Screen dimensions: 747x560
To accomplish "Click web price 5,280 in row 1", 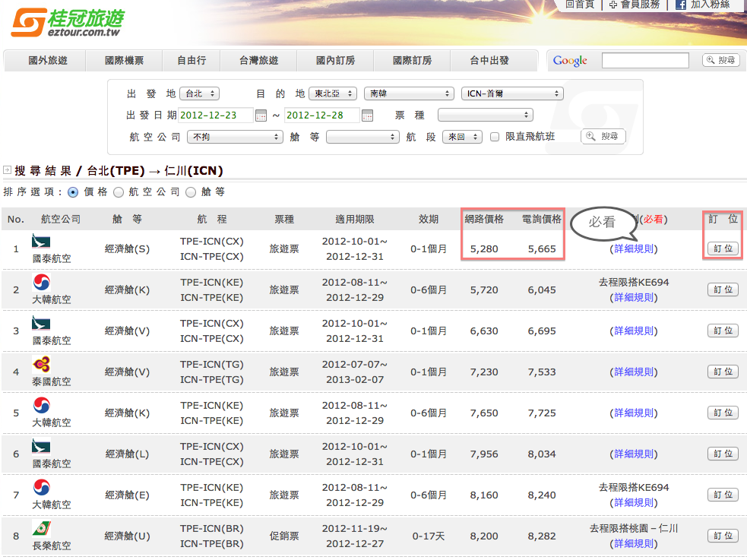I will point(484,249).
